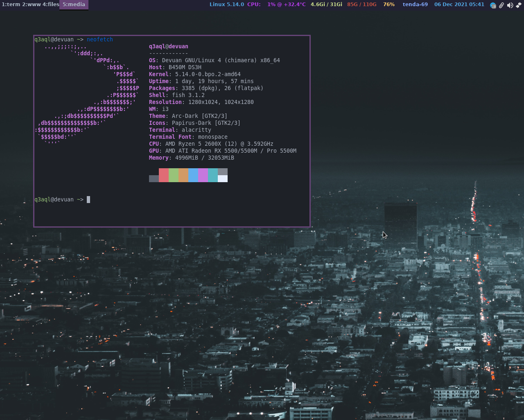Click the speaker volume tray icon
Image resolution: width=524 pixels, height=420 pixels.
coord(510,5)
